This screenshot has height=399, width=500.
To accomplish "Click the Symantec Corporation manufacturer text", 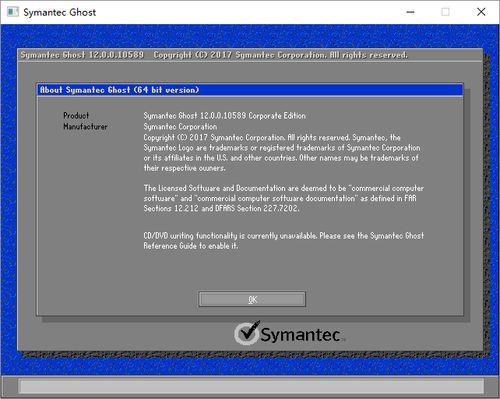I will tap(180, 127).
